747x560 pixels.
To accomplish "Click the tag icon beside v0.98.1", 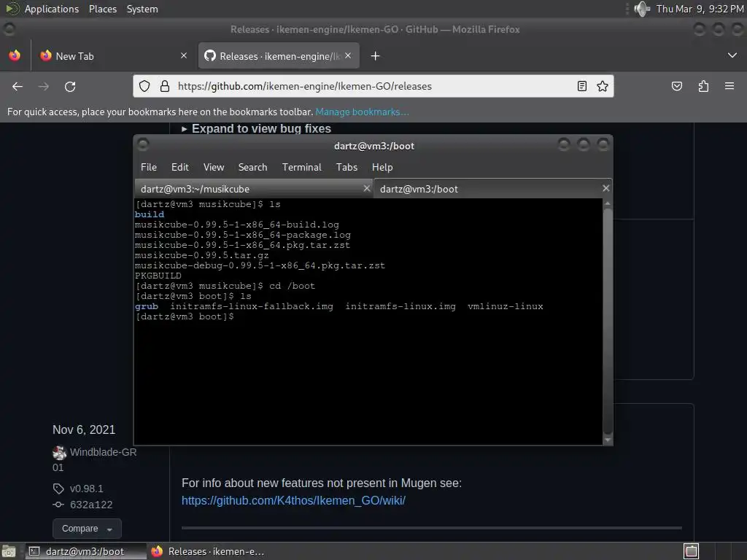I will pyautogui.click(x=58, y=489).
